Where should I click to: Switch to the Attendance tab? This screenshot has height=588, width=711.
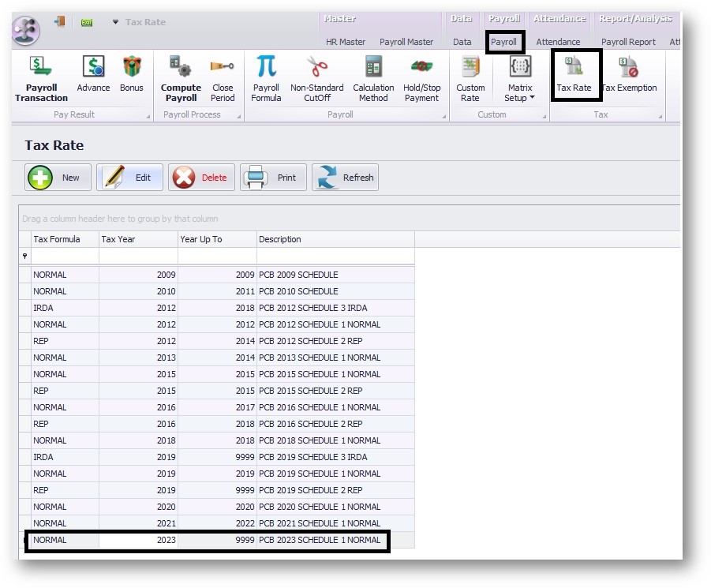pyautogui.click(x=559, y=42)
